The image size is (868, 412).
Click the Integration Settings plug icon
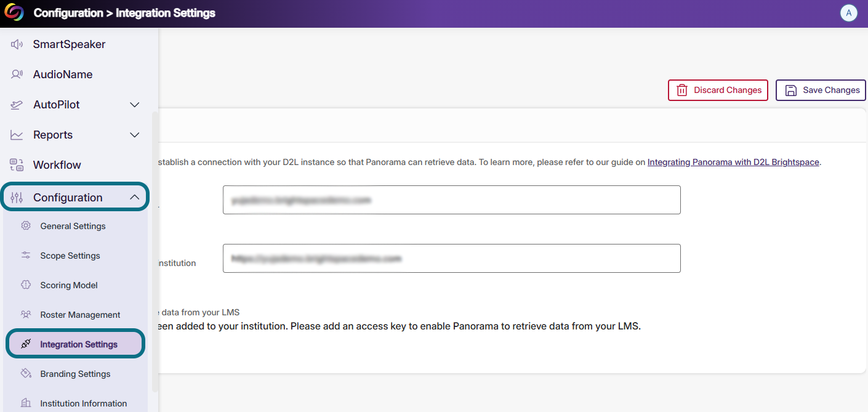26,344
